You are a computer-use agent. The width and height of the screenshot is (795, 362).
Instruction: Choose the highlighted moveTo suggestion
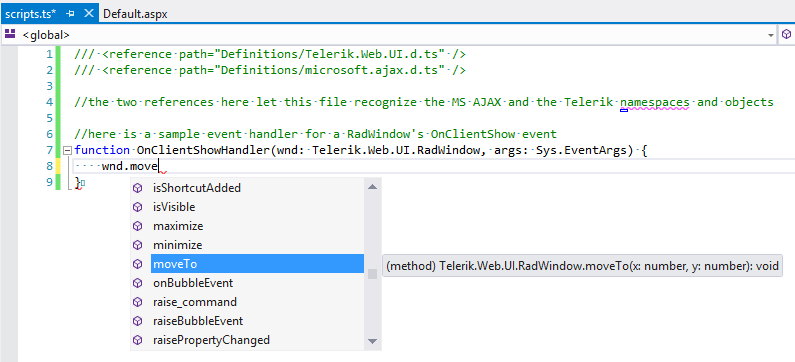pos(258,264)
